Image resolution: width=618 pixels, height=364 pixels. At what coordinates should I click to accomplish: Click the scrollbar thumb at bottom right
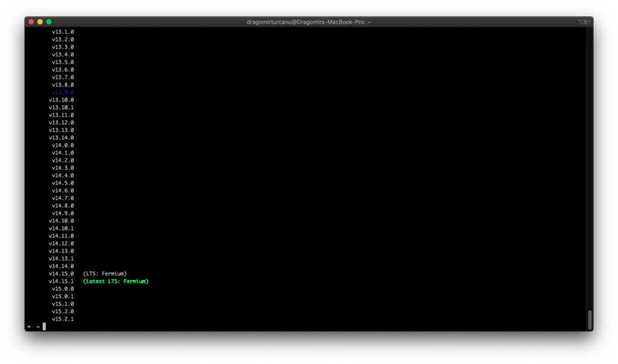click(x=590, y=319)
